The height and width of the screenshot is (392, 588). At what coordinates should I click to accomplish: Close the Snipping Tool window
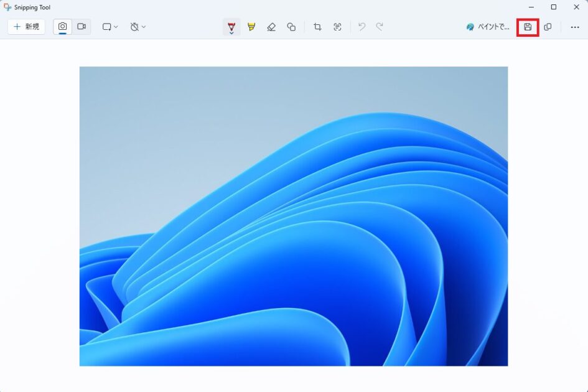pos(576,7)
